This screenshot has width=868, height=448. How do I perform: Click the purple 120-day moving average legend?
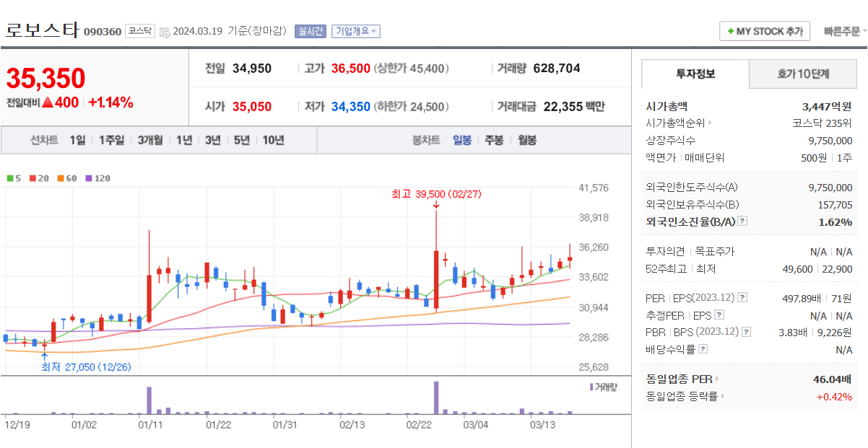click(97, 177)
